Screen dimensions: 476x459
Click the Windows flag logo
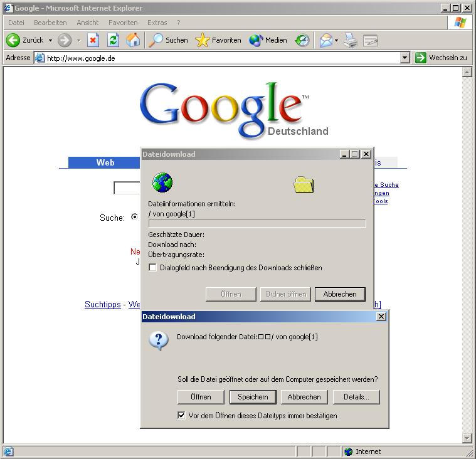point(460,23)
